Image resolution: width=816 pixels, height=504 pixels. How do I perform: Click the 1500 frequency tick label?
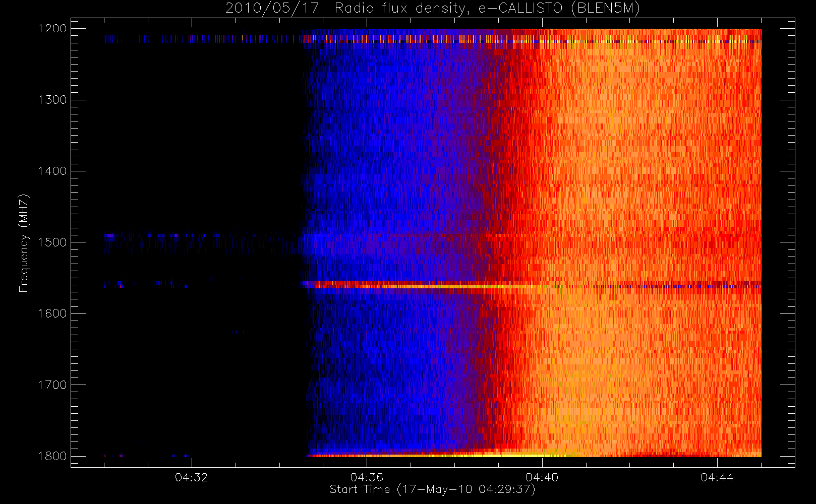pyautogui.click(x=52, y=242)
